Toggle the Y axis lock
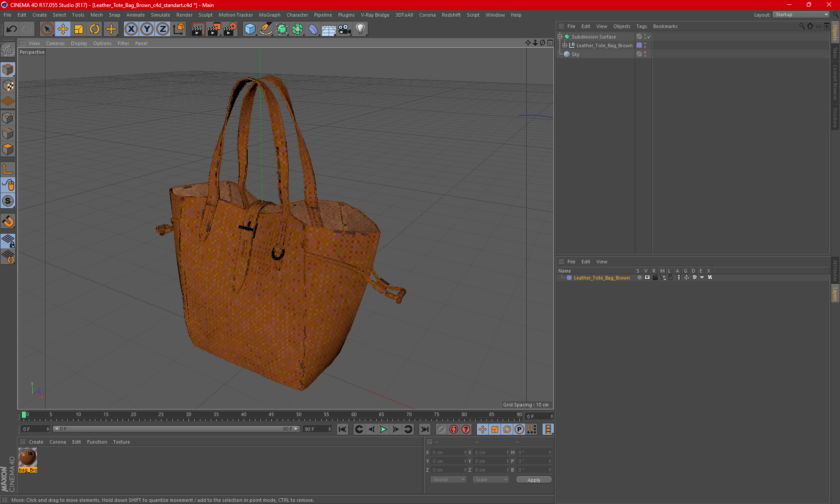 pyautogui.click(x=147, y=29)
